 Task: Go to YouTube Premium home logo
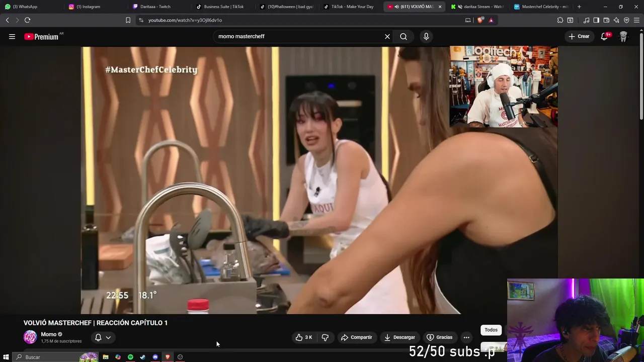(x=41, y=37)
